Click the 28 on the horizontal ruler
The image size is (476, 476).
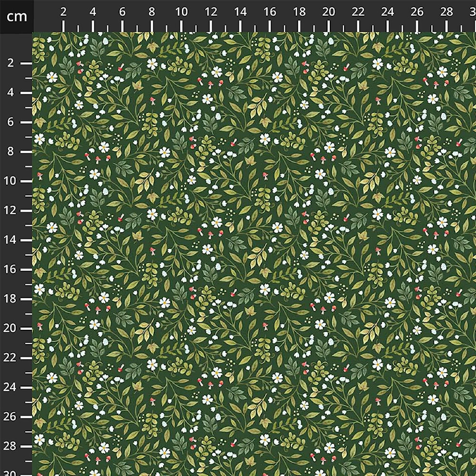[446, 12]
